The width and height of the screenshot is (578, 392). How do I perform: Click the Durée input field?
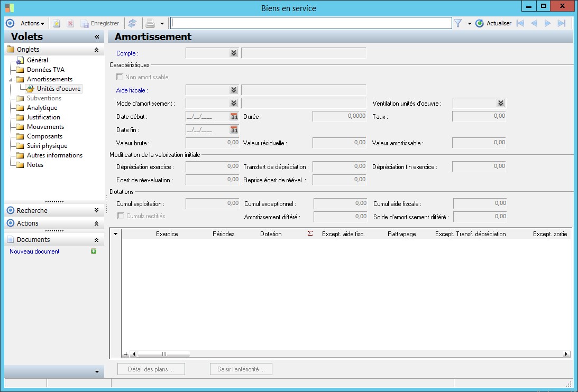click(x=340, y=116)
